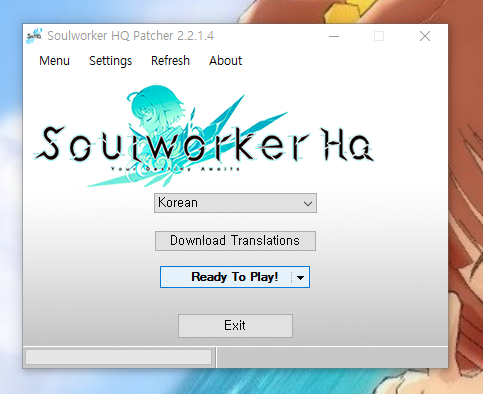The width and height of the screenshot is (483, 394).
Task: Expand the Ready To Play split-button arrow
Action: tap(300, 277)
